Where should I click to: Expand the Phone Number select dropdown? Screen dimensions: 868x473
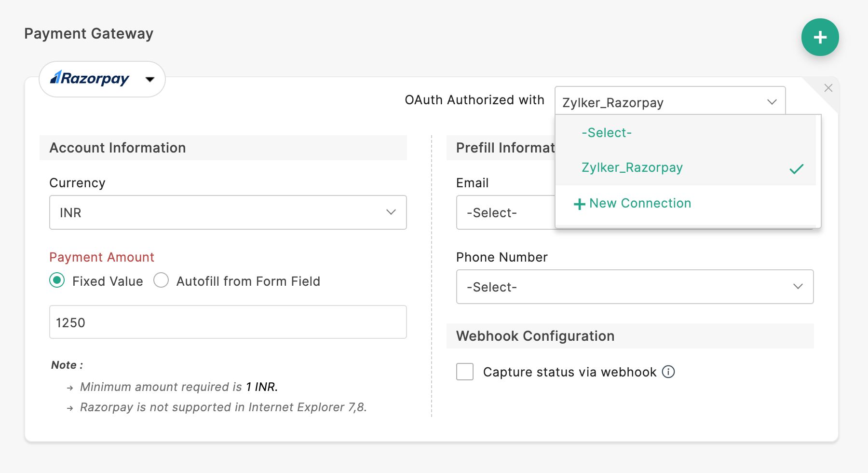coord(635,287)
